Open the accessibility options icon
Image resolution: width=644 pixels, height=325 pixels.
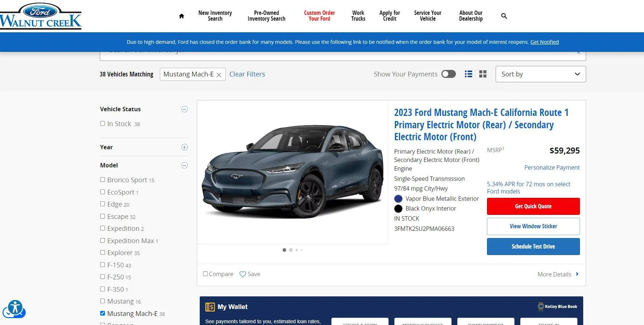(15, 308)
